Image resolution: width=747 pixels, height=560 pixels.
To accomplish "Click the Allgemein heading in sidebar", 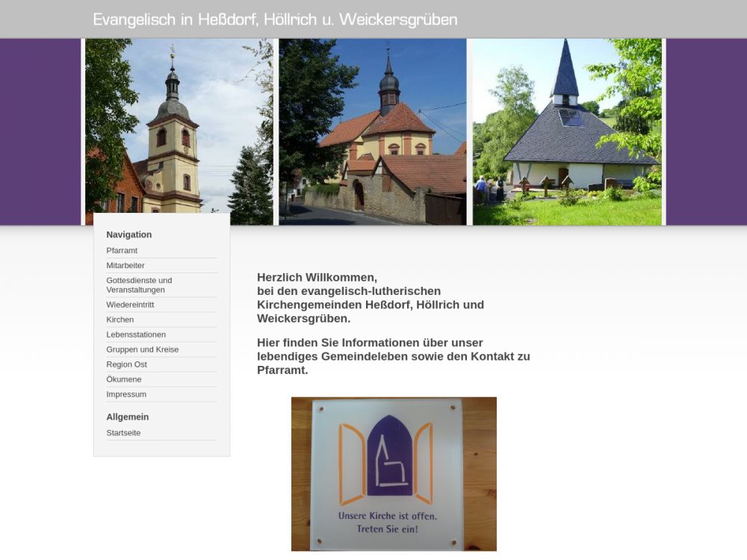I will pyautogui.click(x=128, y=417).
